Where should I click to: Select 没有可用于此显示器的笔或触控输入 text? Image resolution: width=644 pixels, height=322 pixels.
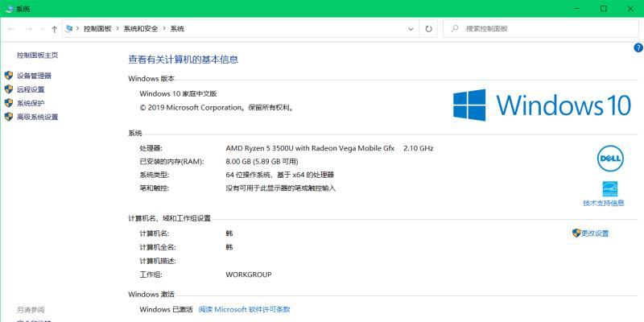pos(281,188)
